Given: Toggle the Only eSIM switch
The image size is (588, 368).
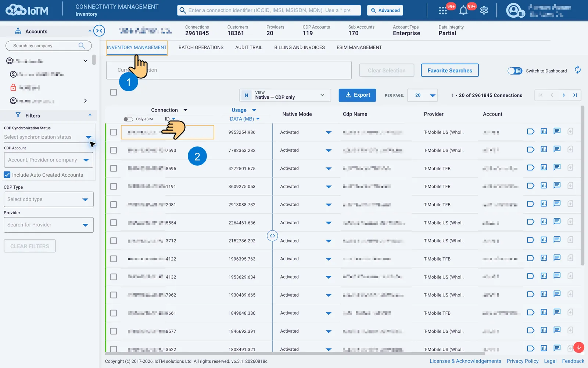Looking at the screenshot, I should (128, 119).
